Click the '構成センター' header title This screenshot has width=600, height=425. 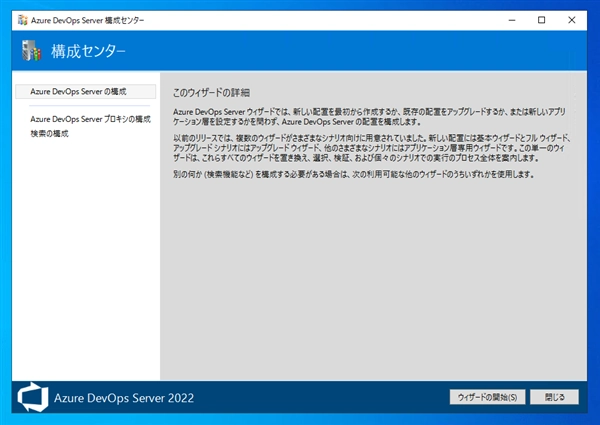point(88,51)
